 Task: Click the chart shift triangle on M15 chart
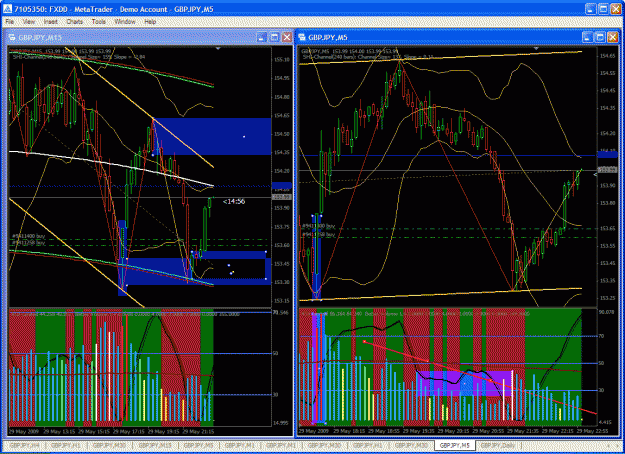point(218,49)
